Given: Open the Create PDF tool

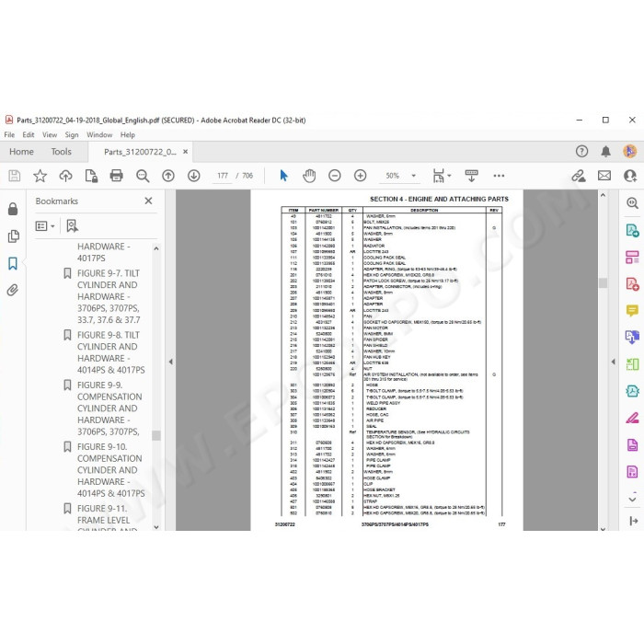Looking at the screenshot, I should tap(632, 283).
